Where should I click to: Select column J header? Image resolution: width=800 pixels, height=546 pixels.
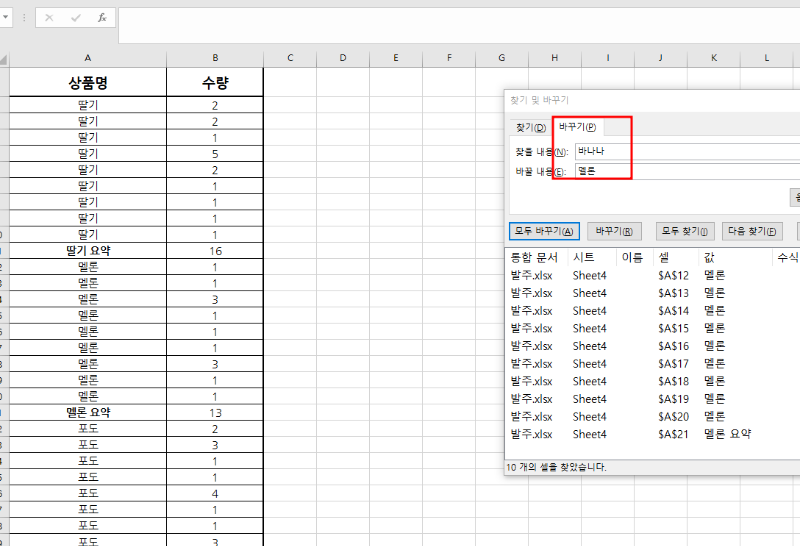coord(661,58)
